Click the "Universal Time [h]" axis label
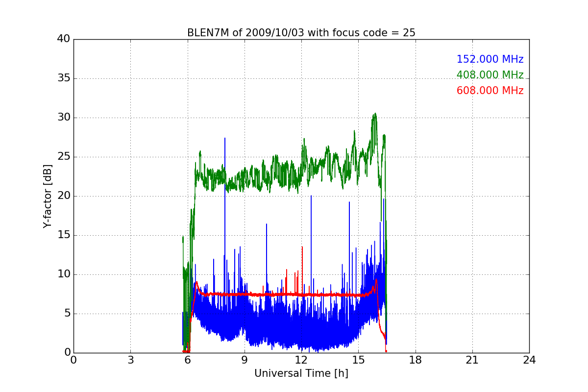 [x=301, y=373]
